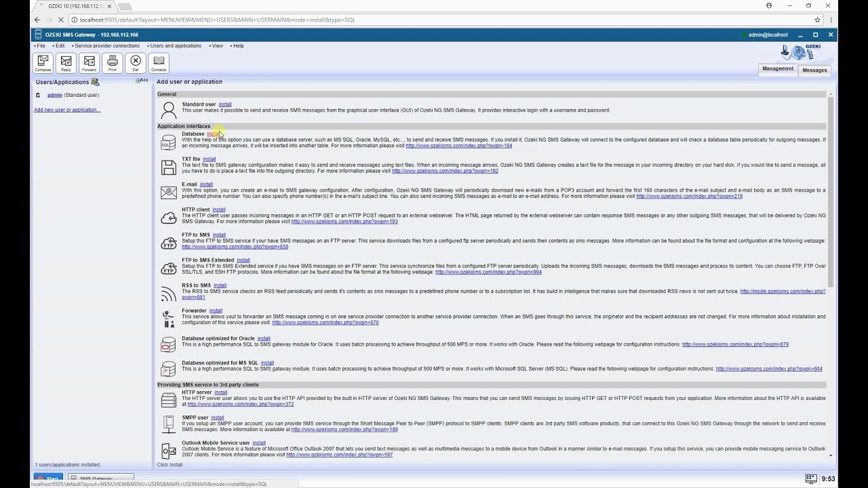868x488 pixels.
Task: Install the Forwarder service
Action: (x=216, y=310)
